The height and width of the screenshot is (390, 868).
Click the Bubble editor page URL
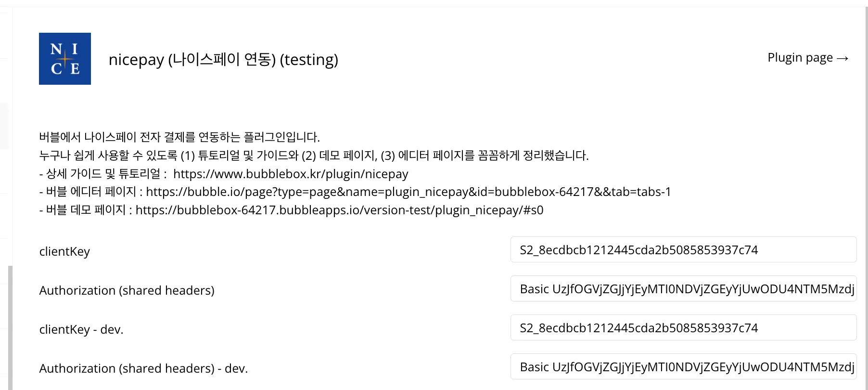pyautogui.click(x=408, y=192)
